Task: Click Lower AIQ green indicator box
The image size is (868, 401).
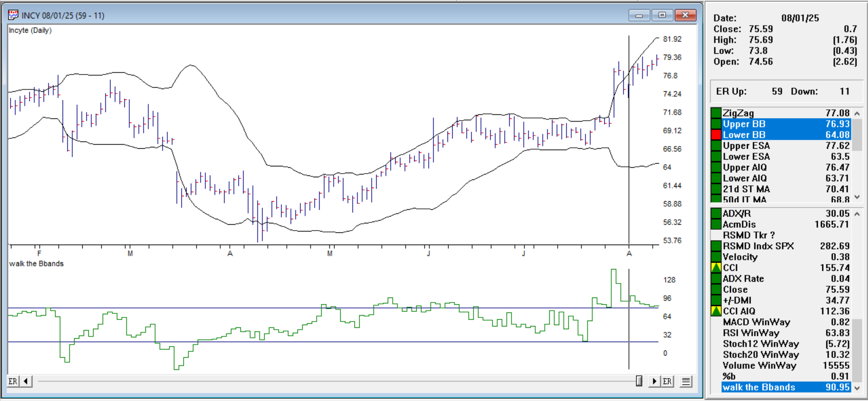Action: coord(716,178)
